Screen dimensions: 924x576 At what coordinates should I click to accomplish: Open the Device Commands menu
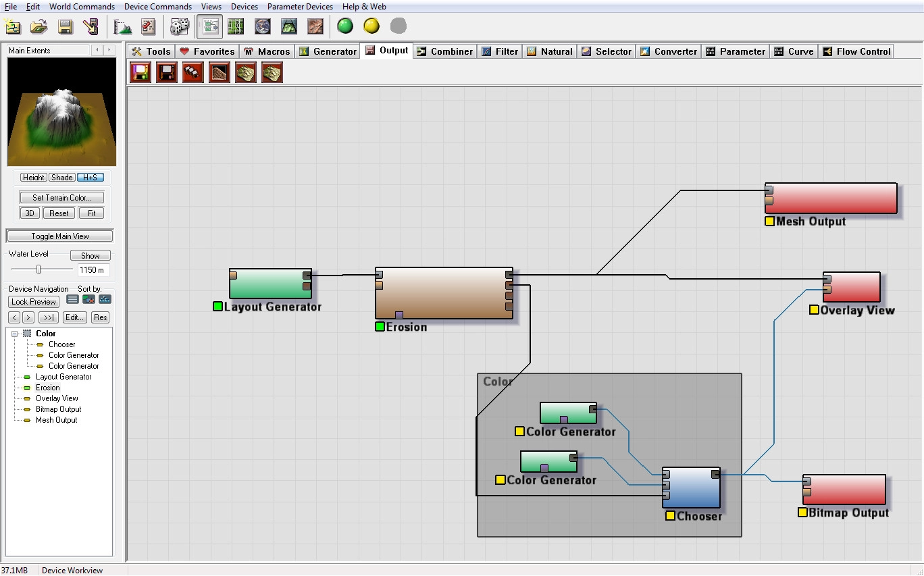pyautogui.click(x=158, y=7)
